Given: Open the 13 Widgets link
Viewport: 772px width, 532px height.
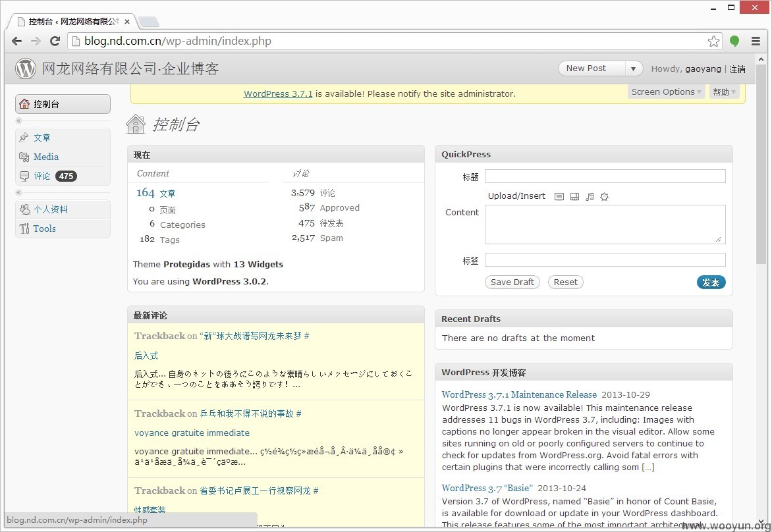Looking at the screenshot, I should click(x=258, y=264).
